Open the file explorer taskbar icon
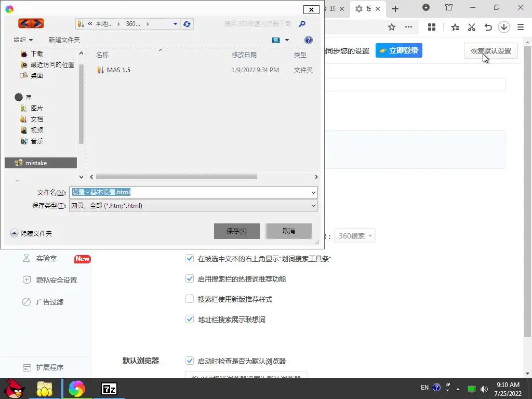 point(45,389)
